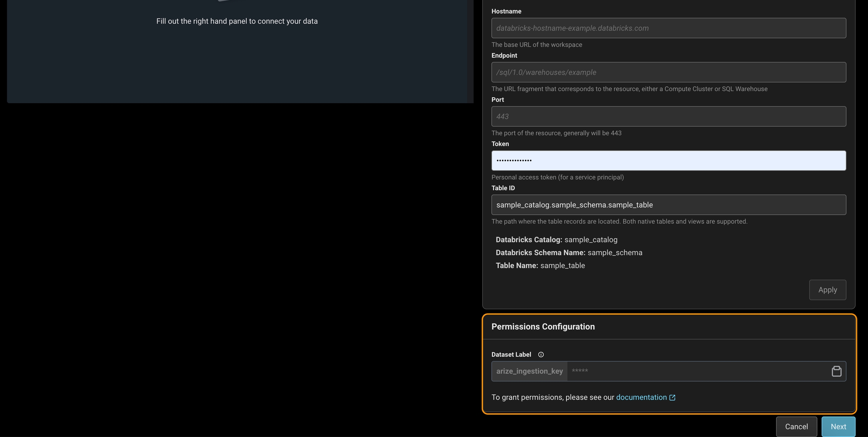
Task: Click the Permissions Configuration heading
Action: click(x=543, y=327)
